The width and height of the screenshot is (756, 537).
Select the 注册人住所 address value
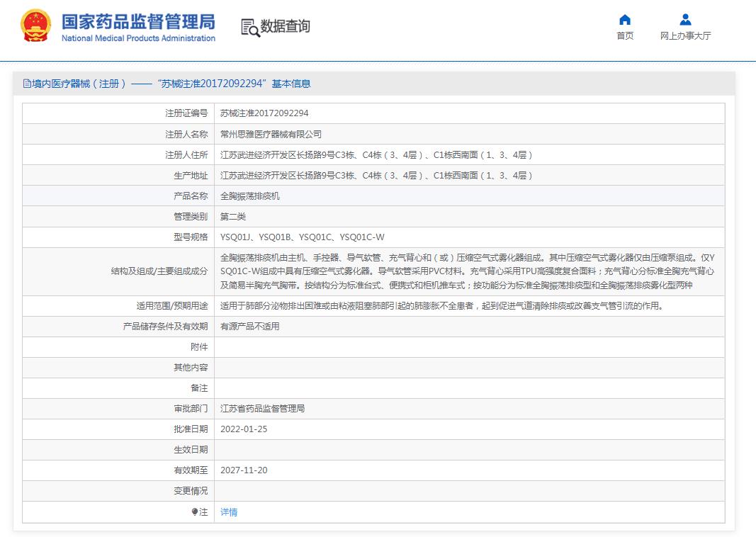coord(376,154)
